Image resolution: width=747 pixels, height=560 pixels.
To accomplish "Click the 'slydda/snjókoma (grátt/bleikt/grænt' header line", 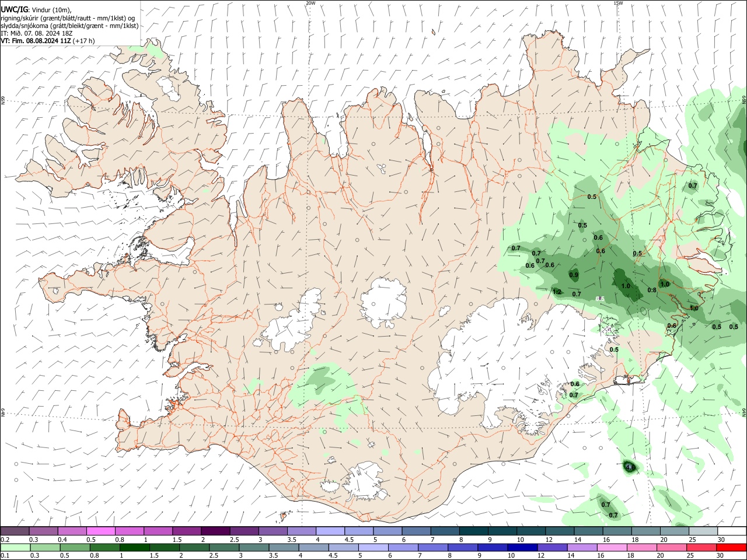I will click(69, 26).
